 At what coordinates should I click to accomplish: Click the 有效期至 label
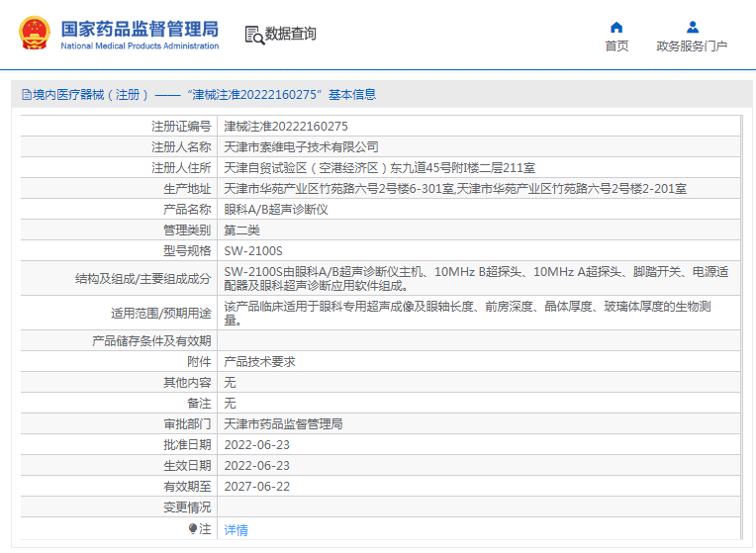point(187,486)
